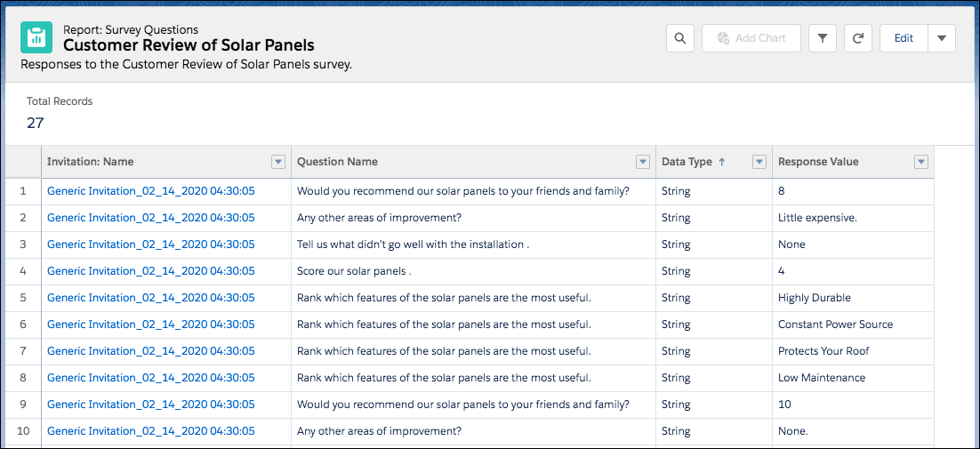Open the Generic Invitation link in row 5
The image size is (980, 449).
point(150,298)
